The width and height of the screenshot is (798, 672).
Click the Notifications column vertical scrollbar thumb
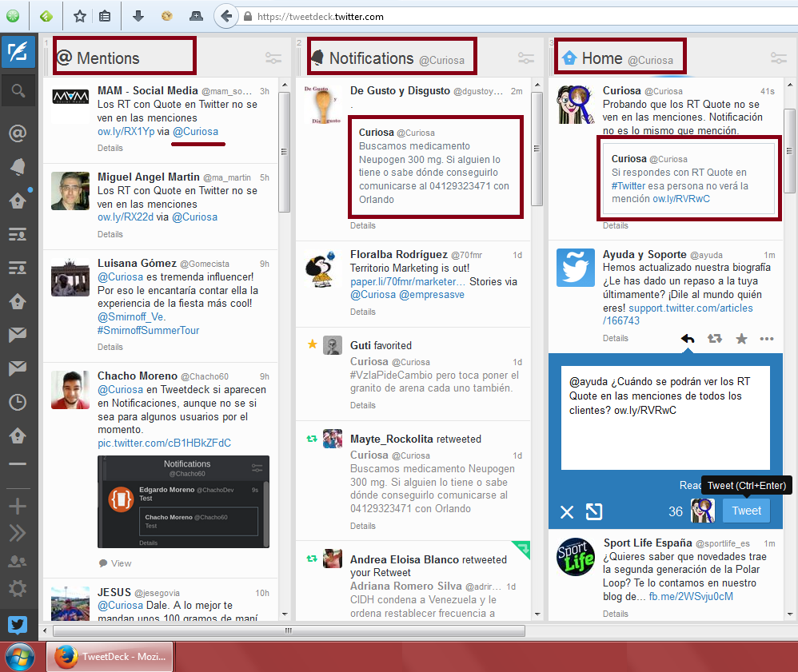pos(537,149)
